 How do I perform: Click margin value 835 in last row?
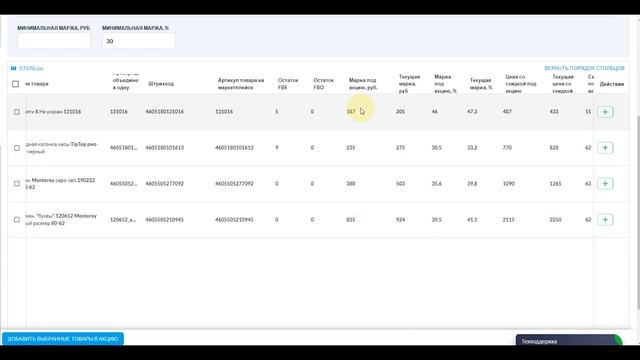(x=351, y=220)
